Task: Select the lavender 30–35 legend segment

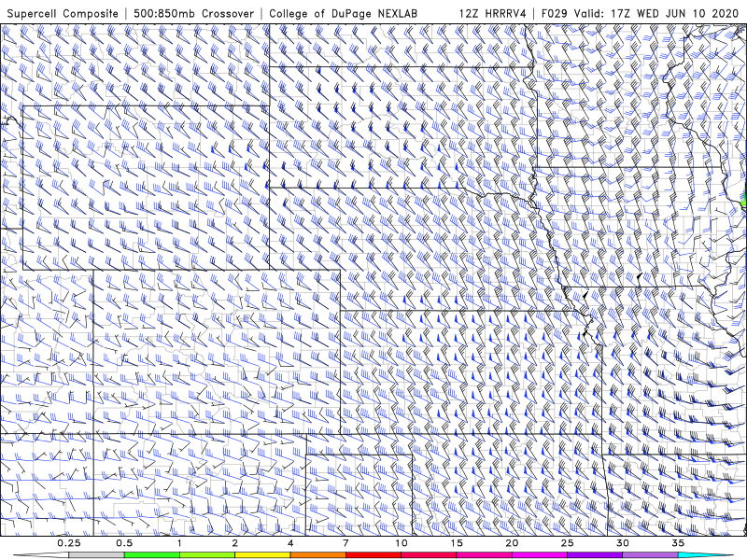Action: 650,555
